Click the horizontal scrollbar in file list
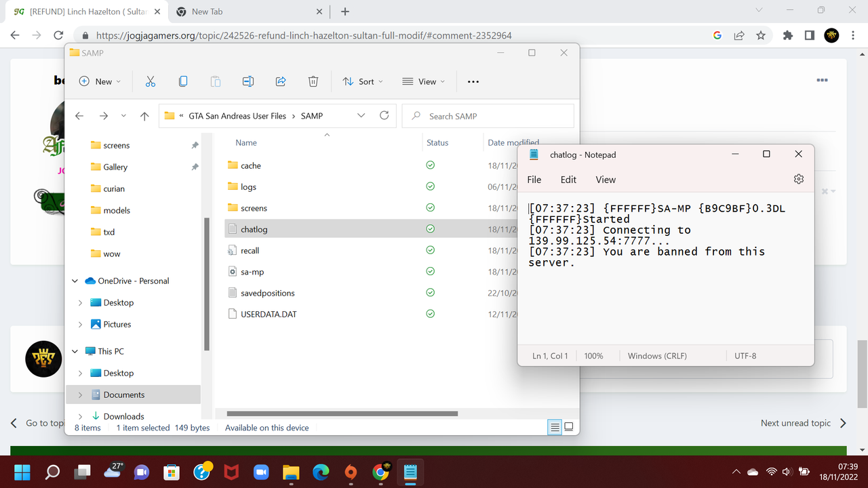This screenshot has height=488, width=868. point(342,413)
